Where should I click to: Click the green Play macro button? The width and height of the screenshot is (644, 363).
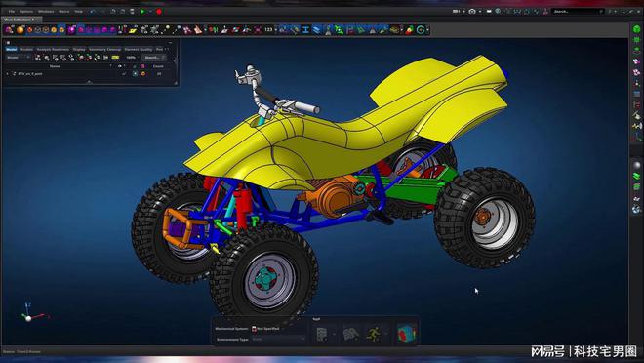142,12
